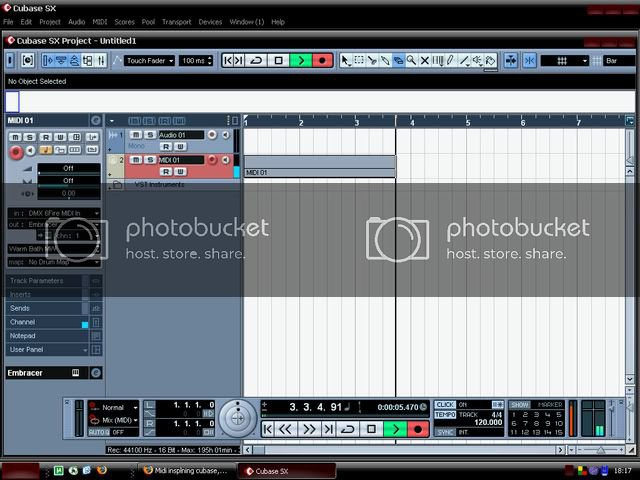
Task: Click the toolbar Record button
Action: click(x=322, y=60)
